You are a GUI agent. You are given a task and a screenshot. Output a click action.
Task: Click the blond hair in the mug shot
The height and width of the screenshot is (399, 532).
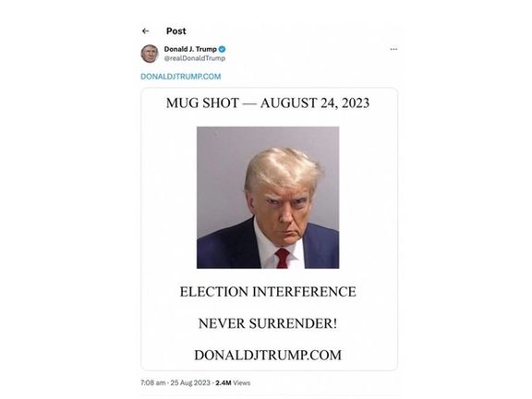(x=282, y=168)
